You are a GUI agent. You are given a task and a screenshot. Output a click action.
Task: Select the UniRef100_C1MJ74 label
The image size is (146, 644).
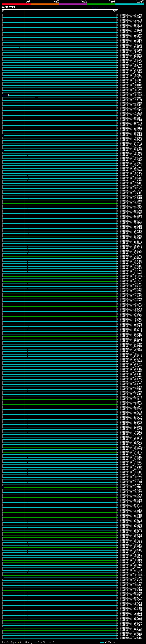coord(131,100)
